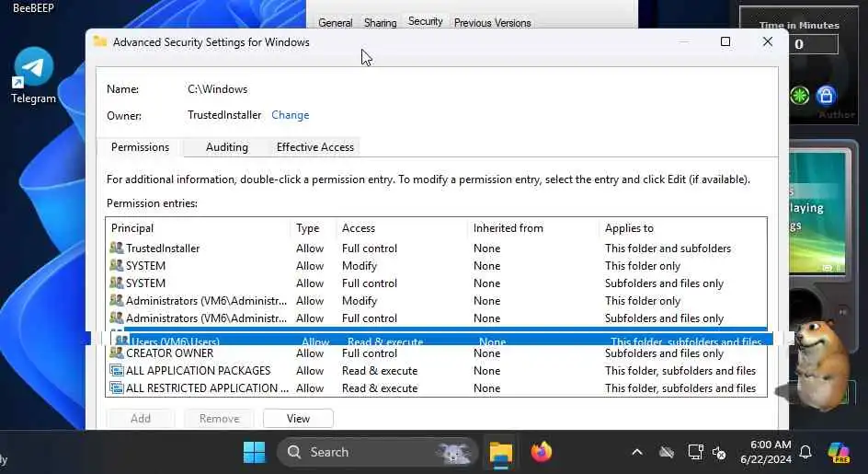
Task: Select the Security tab in the Properties window
Action: [x=425, y=21]
